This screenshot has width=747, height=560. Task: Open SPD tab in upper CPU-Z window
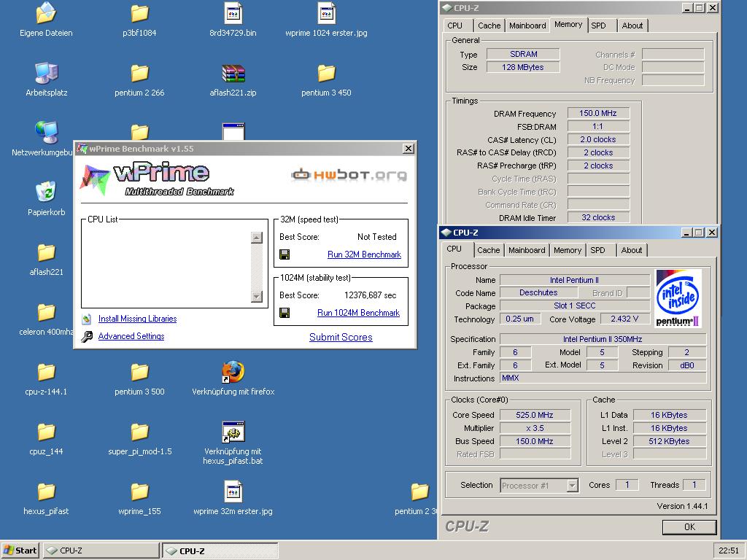pos(599,26)
